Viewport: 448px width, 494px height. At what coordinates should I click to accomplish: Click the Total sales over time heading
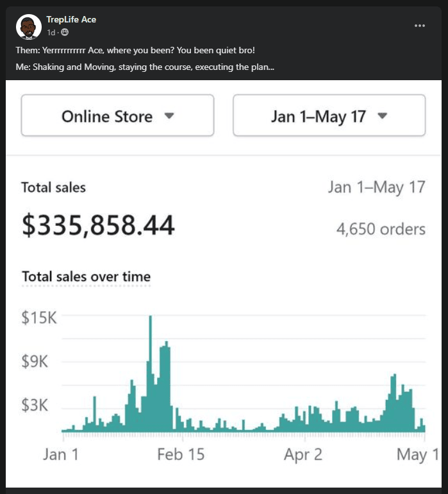(86, 277)
